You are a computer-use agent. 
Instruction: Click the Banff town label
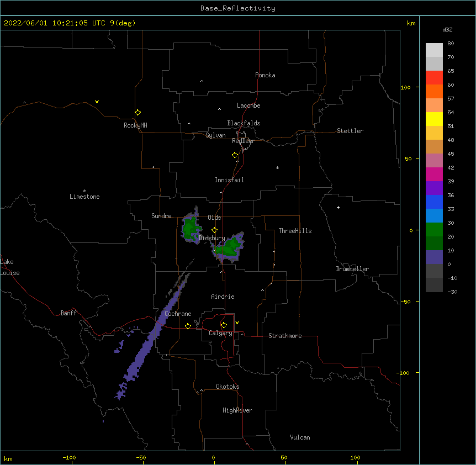click(68, 313)
